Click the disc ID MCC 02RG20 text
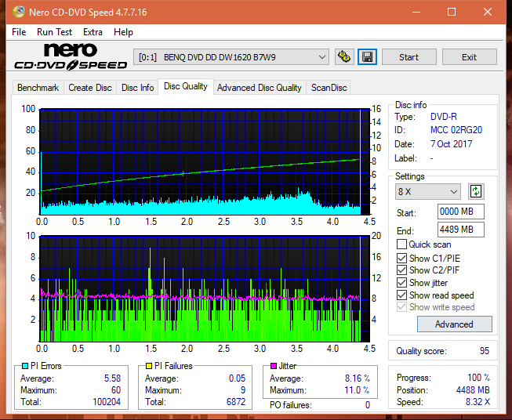Image resolution: width=512 pixels, height=420 pixels. coord(456,130)
